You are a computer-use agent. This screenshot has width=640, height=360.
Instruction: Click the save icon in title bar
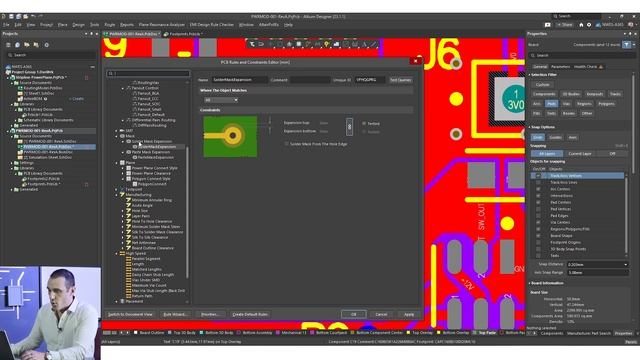pos(11,16)
